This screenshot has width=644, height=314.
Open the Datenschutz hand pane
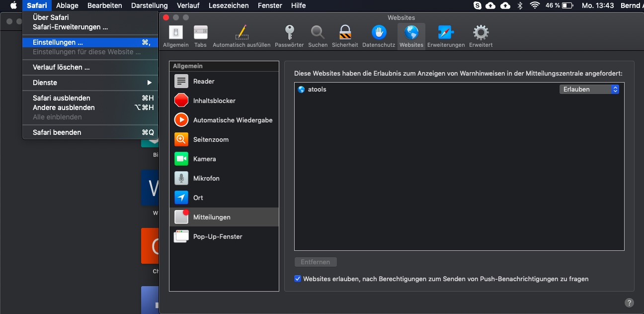[379, 36]
